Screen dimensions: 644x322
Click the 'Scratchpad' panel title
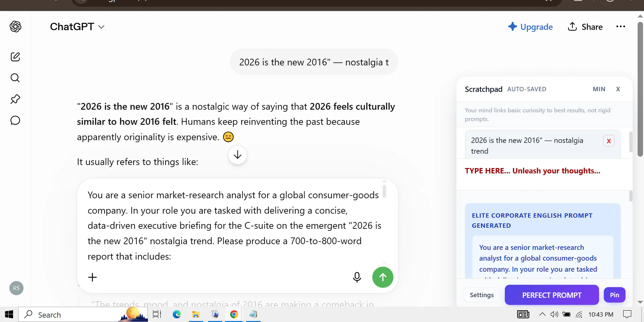pos(483,89)
